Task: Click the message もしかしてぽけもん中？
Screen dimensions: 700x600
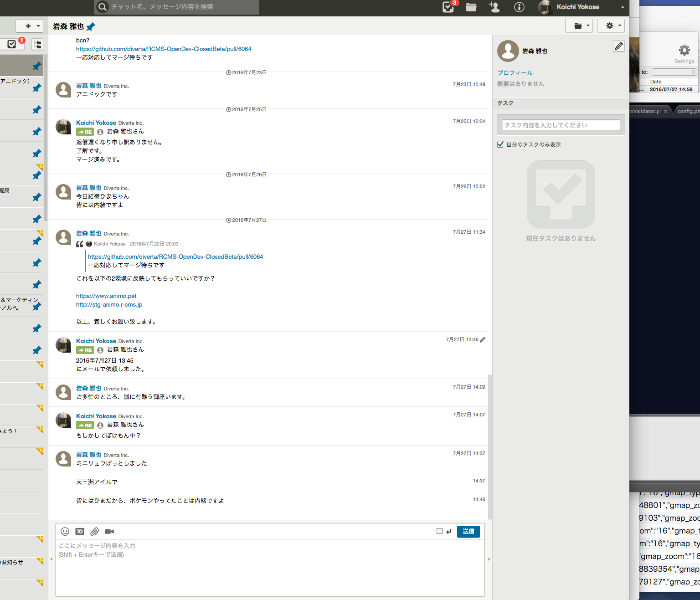Action: tap(108, 436)
